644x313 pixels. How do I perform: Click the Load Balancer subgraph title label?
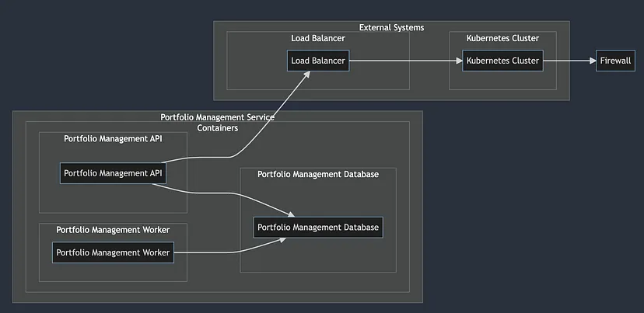[318, 38]
